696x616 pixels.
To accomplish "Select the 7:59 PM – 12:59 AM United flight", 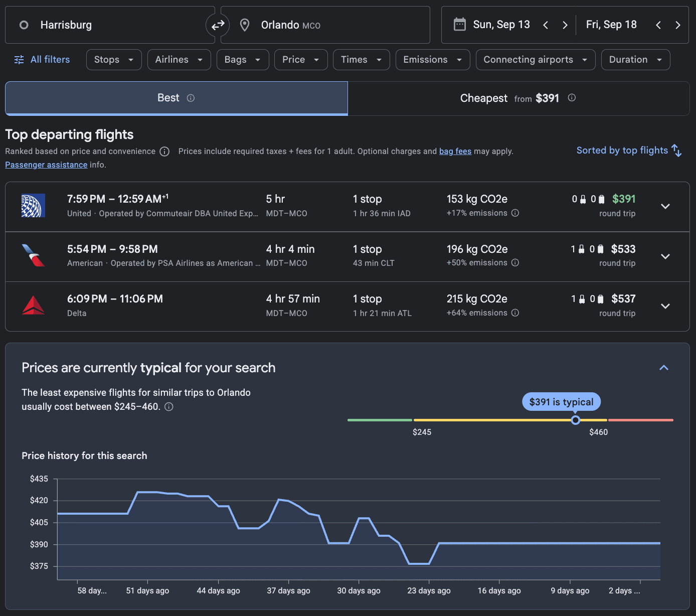I will coord(347,206).
